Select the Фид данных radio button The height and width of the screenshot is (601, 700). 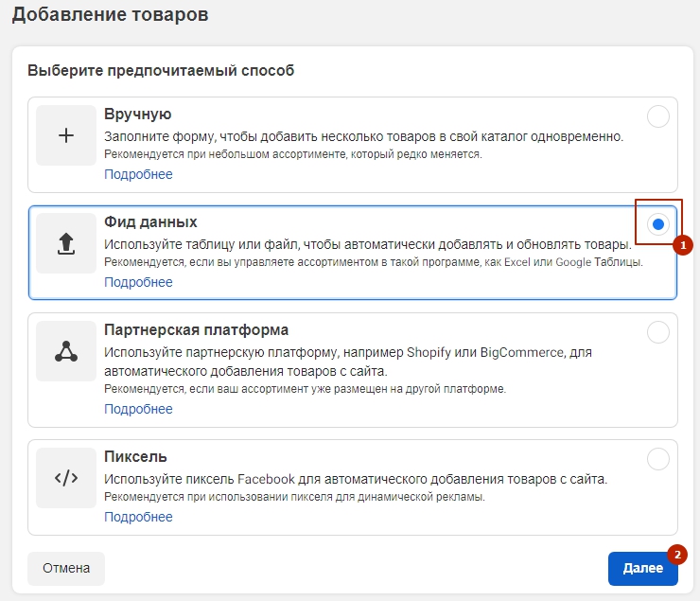[x=658, y=224]
